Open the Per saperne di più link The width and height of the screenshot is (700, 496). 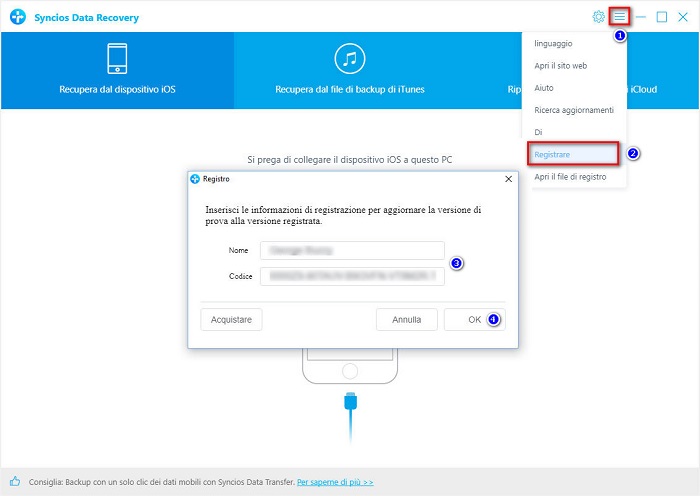coord(335,482)
